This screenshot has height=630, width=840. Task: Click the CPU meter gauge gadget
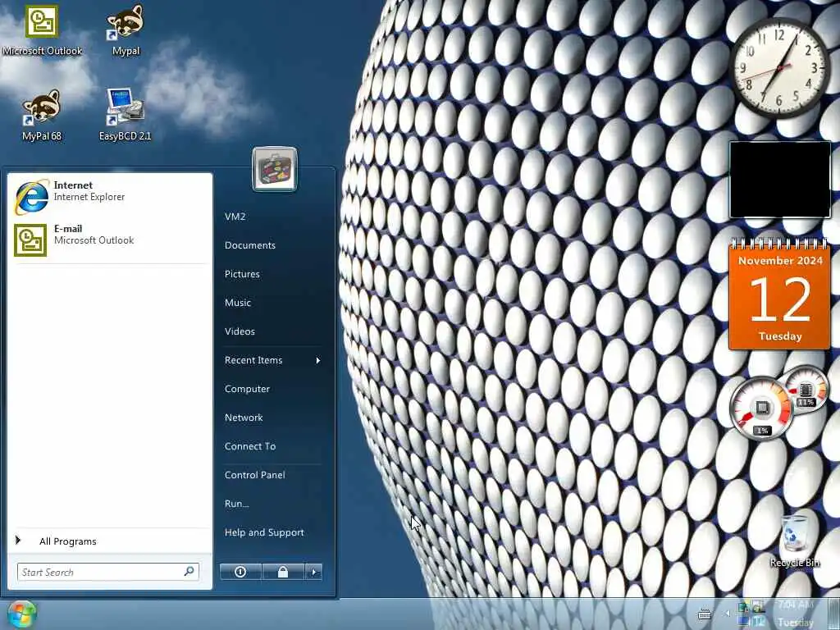click(761, 409)
